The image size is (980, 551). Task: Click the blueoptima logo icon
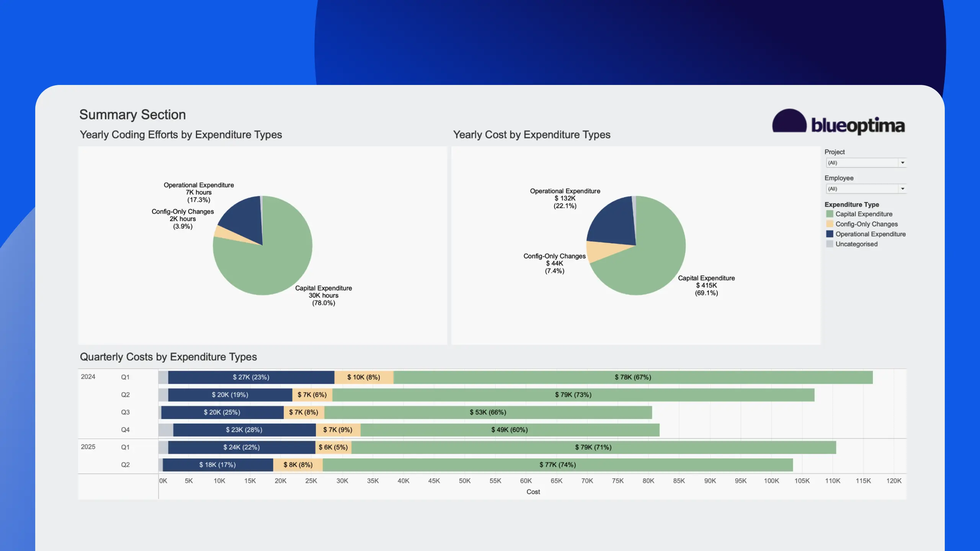click(x=789, y=121)
